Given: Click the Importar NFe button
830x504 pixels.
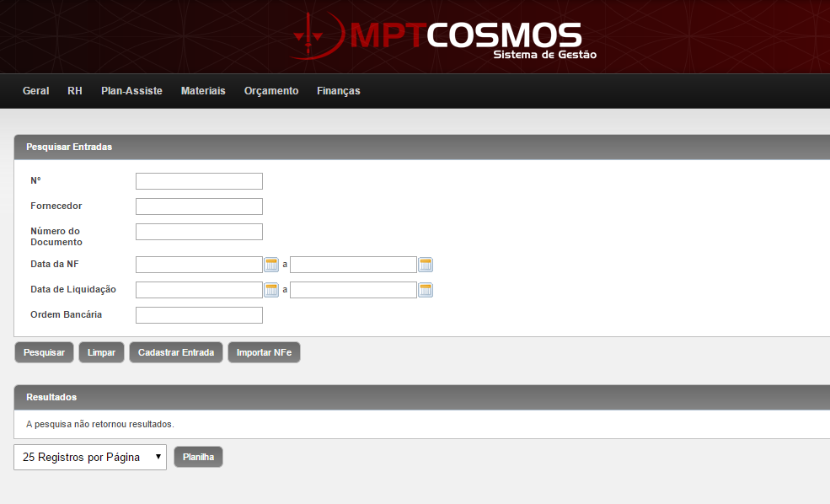Looking at the screenshot, I should click(x=264, y=352).
